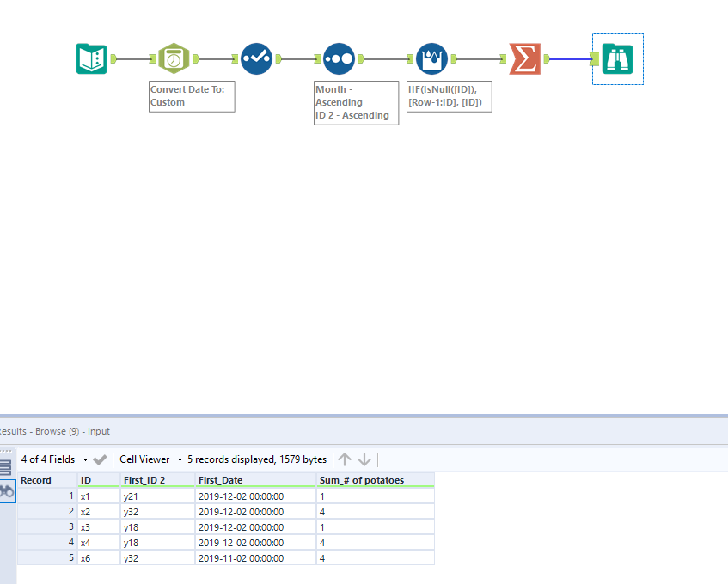Click the 'Sum_# of potatoes' column header
The height and width of the screenshot is (584, 728).
(x=375, y=480)
